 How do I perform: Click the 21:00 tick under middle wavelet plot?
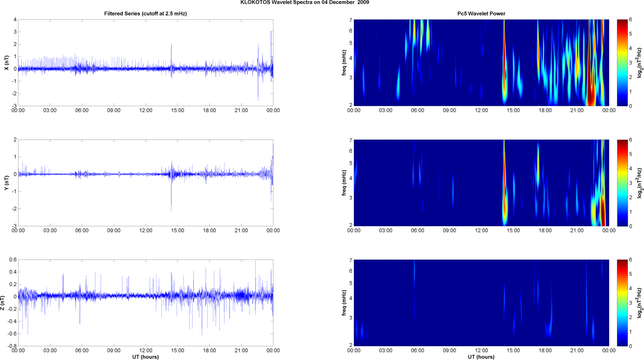[577, 231]
